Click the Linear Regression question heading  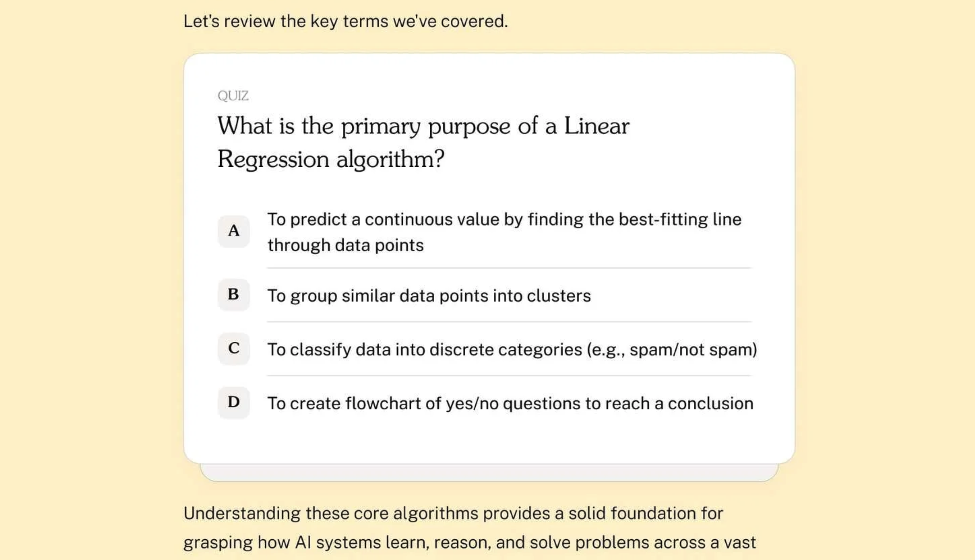(424, 142)
